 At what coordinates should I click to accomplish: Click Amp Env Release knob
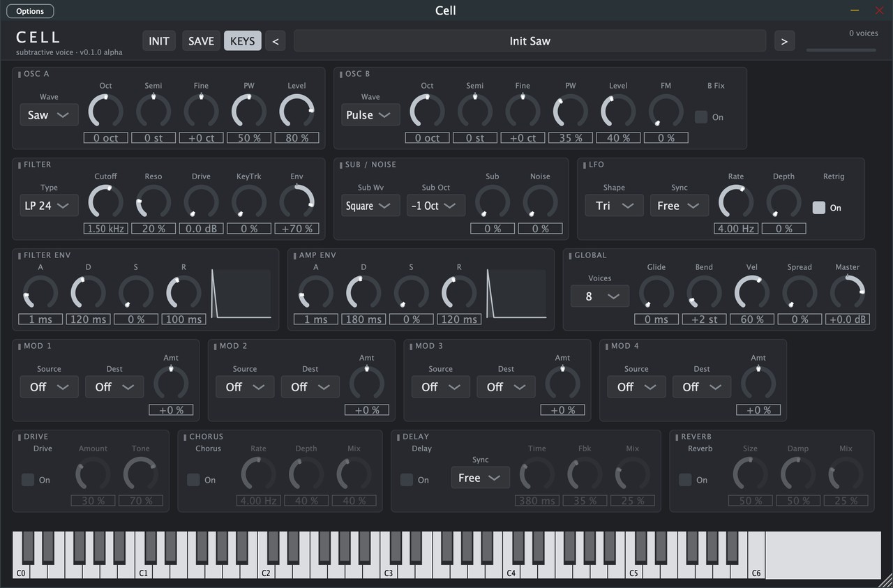coord(459,293)
